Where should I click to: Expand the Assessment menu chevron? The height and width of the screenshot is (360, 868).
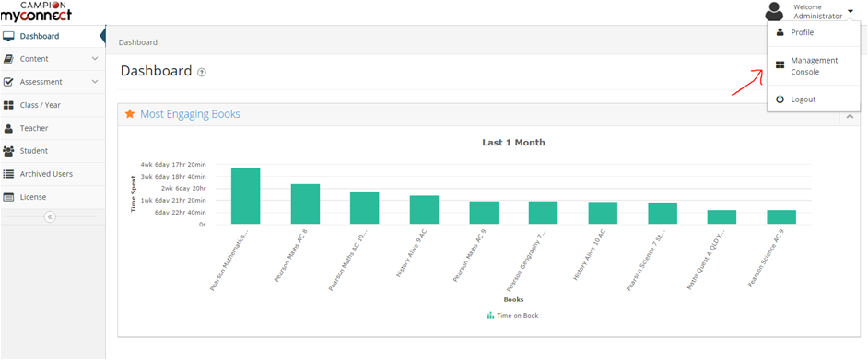[x=95, y=82]
